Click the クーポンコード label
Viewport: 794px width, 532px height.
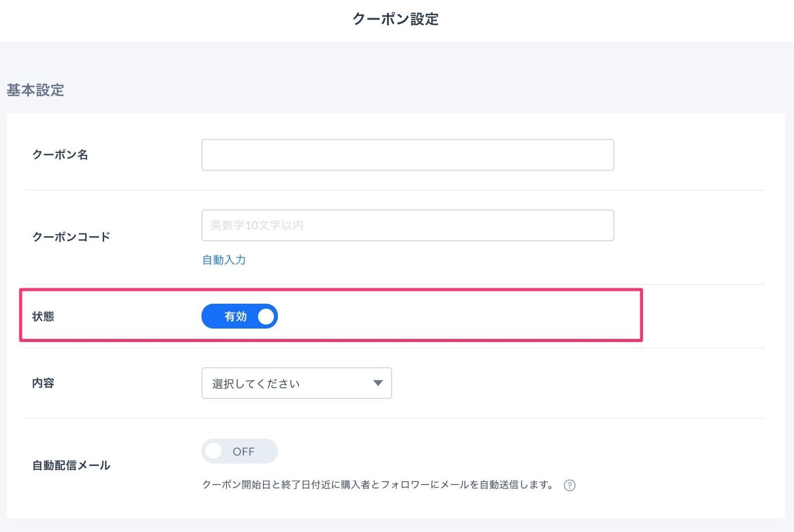(x=71, y=237)
